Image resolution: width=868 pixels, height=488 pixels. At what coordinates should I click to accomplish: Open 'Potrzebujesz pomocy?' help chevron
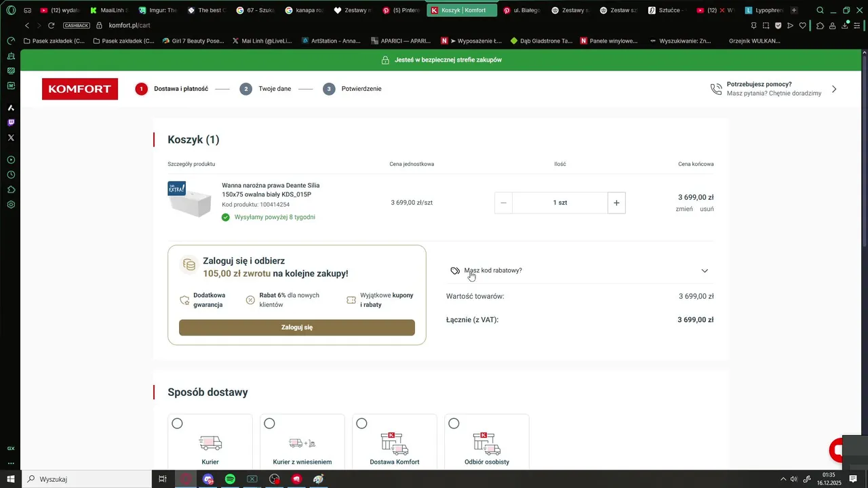pos(834,89)
